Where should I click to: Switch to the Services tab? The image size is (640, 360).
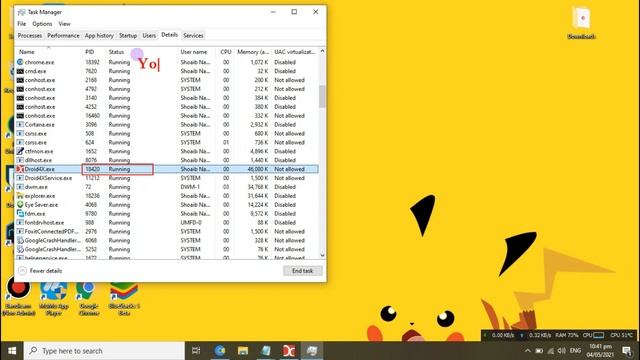click(193, 36)
